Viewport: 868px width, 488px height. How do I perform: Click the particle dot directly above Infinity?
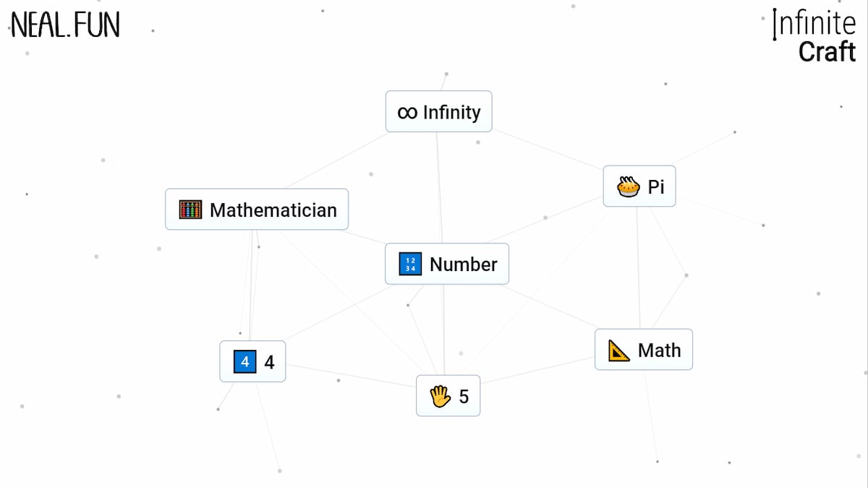pyautogui.click(x=446, y=74)
